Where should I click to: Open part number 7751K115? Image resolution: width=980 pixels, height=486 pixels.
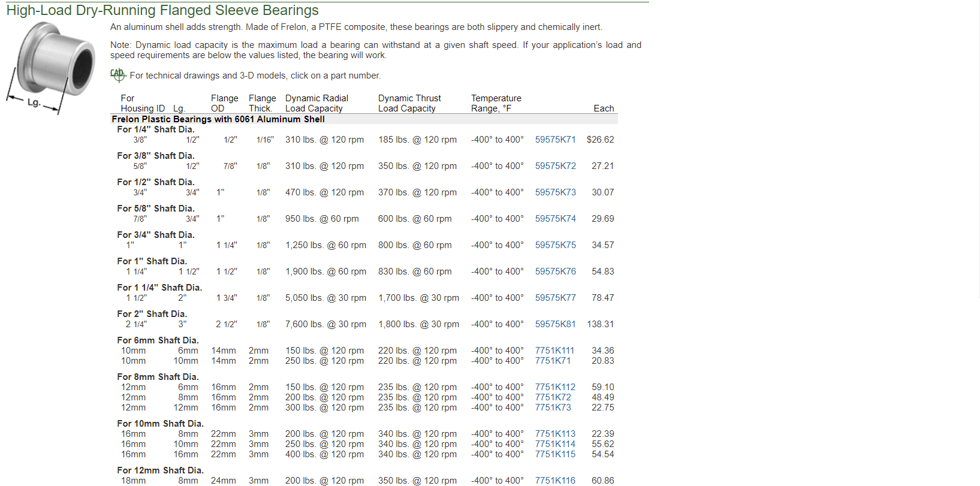click(x=555, y=454)
